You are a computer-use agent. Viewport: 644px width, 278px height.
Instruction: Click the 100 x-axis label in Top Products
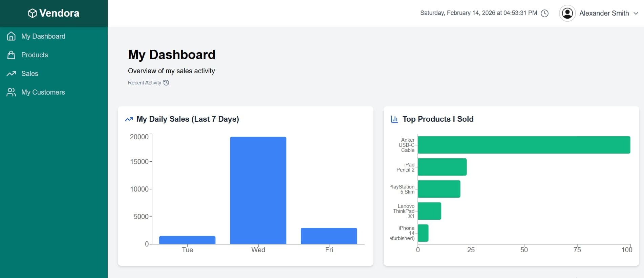627,250
